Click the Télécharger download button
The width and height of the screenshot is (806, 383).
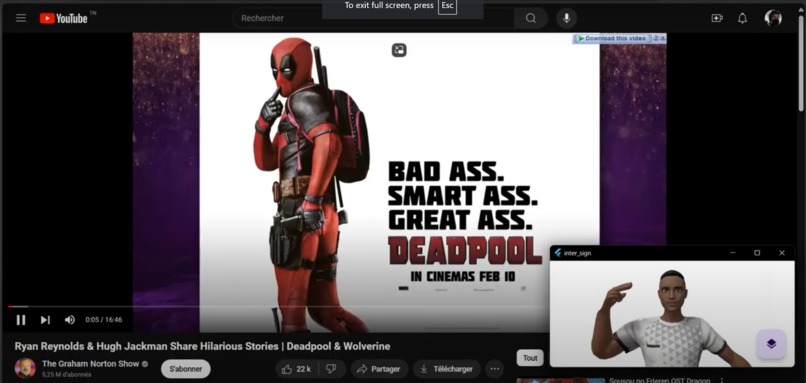pos(447,369)
